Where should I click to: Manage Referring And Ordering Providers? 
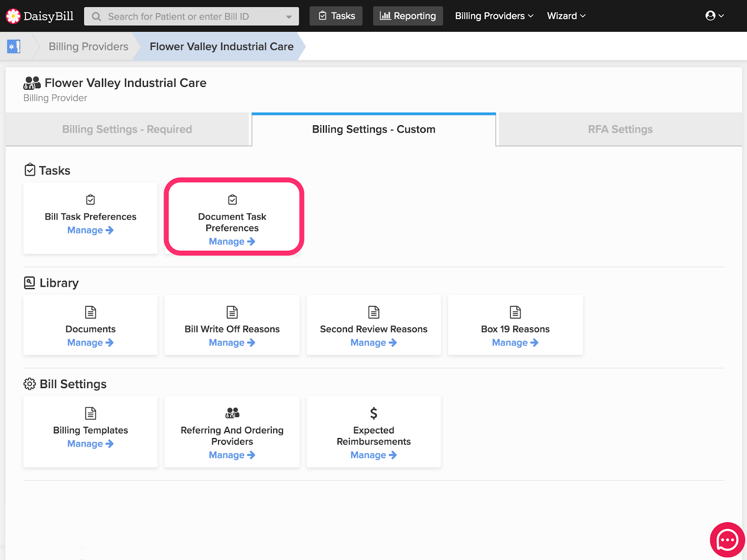coord(232,455)
